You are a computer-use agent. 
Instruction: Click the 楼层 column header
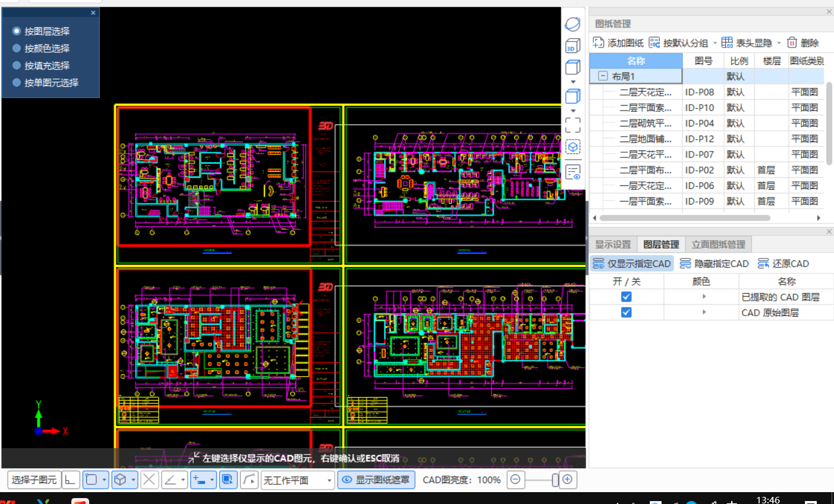point(772,61)
